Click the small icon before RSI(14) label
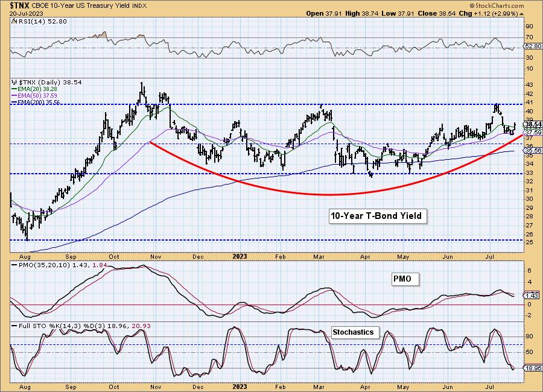The width and height of the screenshot is (543, 392). click(x=14, y=21)
